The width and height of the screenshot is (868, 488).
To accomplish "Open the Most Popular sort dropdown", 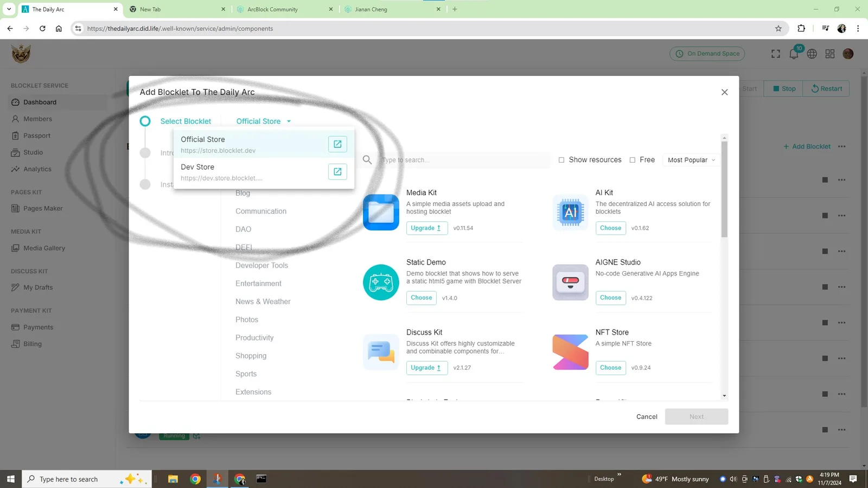I will [691, 160].
